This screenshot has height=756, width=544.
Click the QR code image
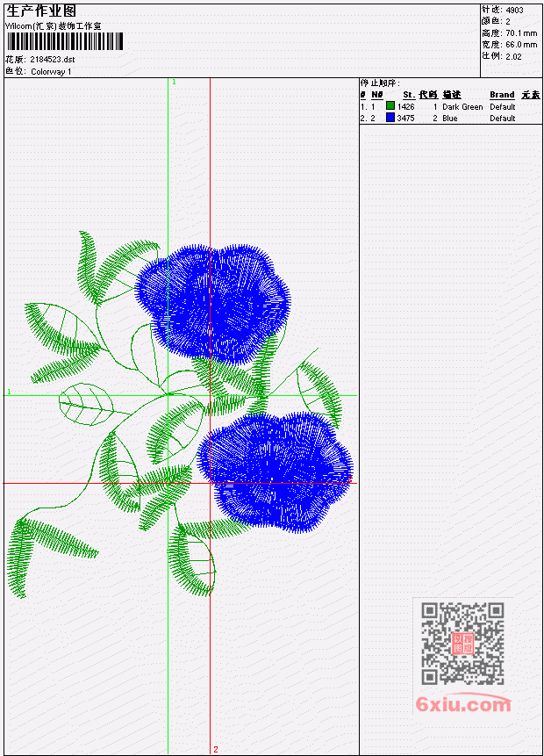462,644
